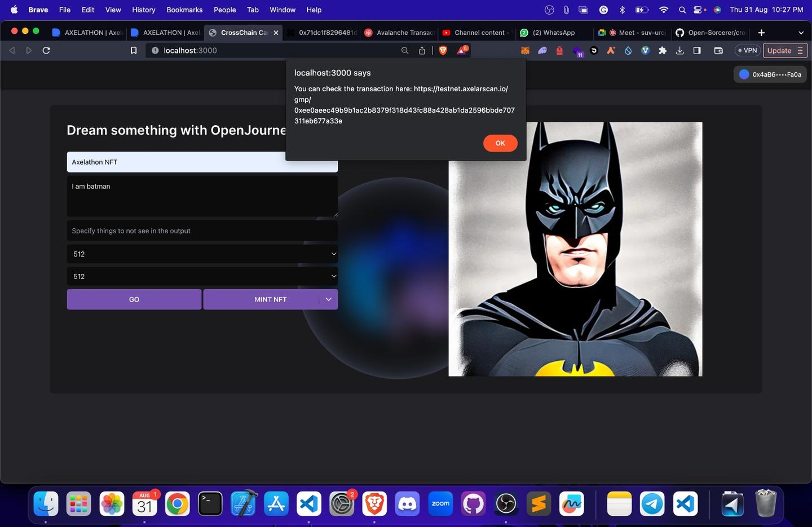Close the CrossChain tab
Image resolution: width=812 pixels, height=527 pixels.
(x=276, y=33)
